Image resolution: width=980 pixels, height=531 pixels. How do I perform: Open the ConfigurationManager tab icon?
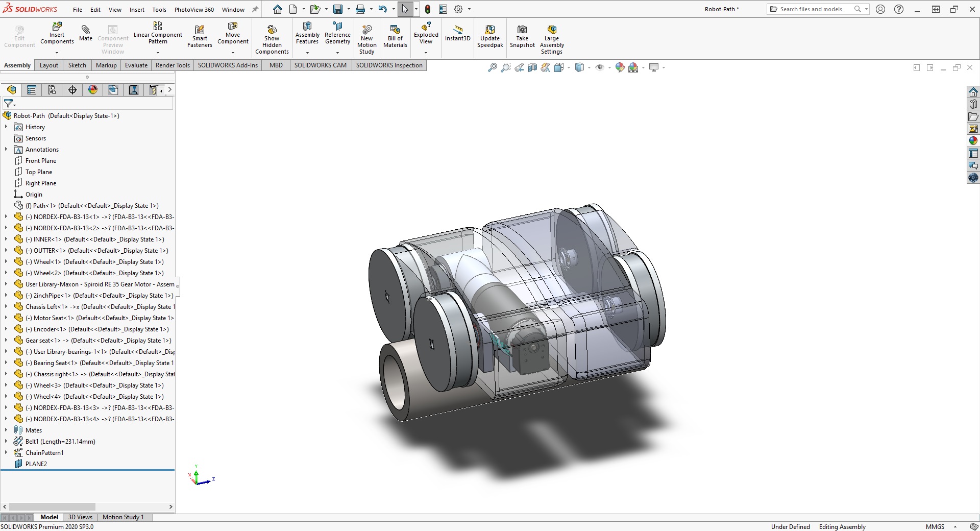point(52,90)
